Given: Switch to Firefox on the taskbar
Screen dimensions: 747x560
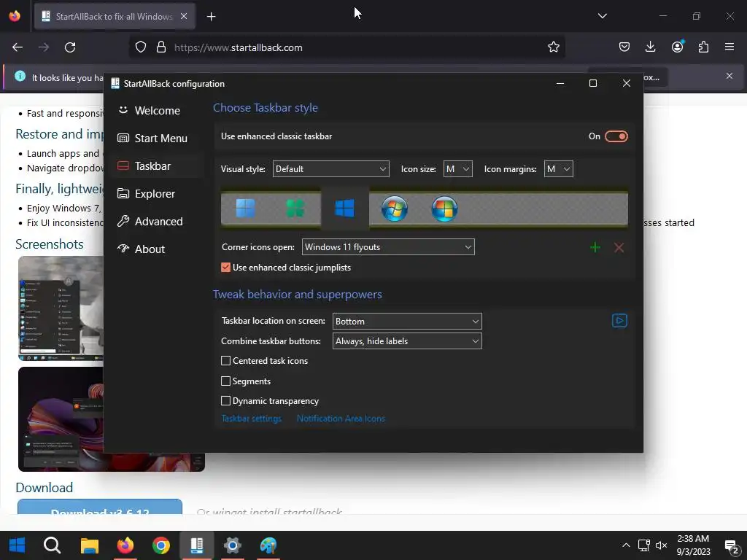Looking at the screenshot, I should [x=125, y=545].
